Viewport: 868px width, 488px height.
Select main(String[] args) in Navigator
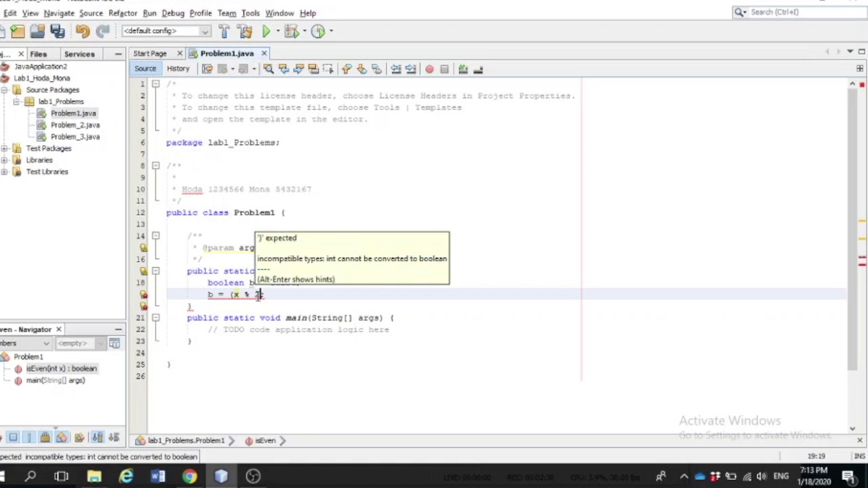click(56, 380)
